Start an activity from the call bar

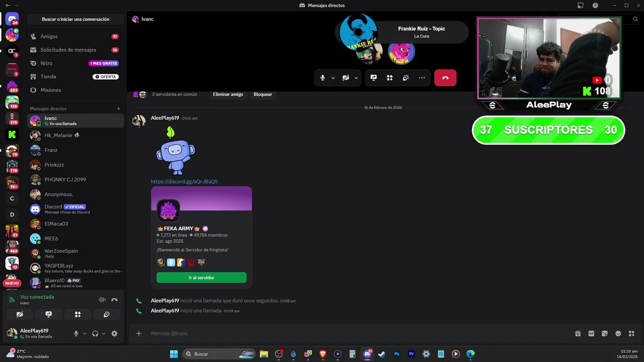pos(389,78)
